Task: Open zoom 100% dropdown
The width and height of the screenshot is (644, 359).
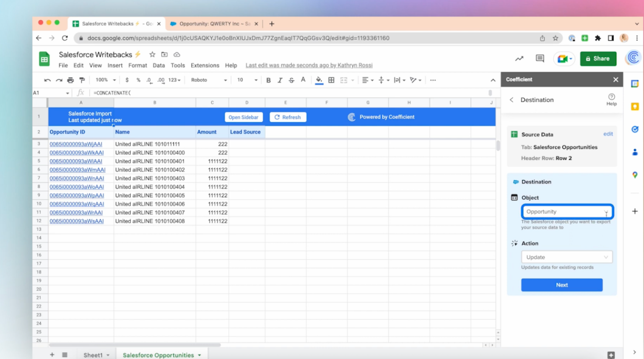Action: tap(106, 80)
